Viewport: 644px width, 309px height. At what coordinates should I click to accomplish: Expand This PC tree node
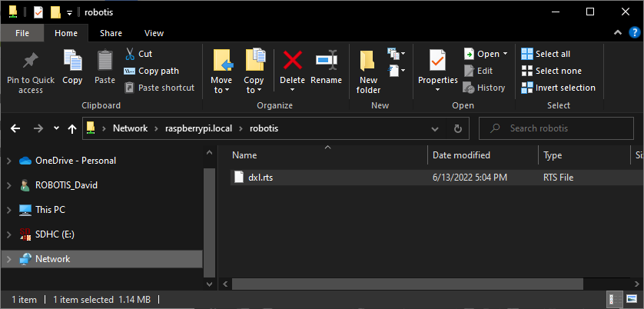coord(8,210)
